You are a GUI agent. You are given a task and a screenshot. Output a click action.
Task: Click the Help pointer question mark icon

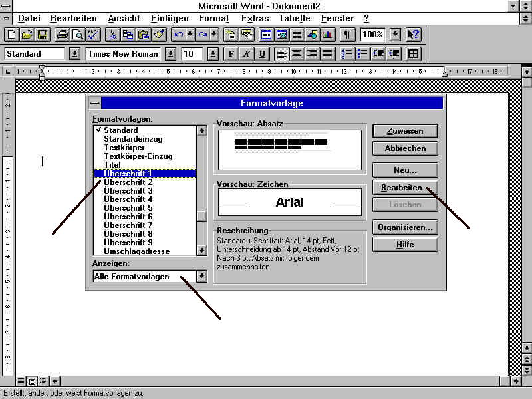click(413, 35)
